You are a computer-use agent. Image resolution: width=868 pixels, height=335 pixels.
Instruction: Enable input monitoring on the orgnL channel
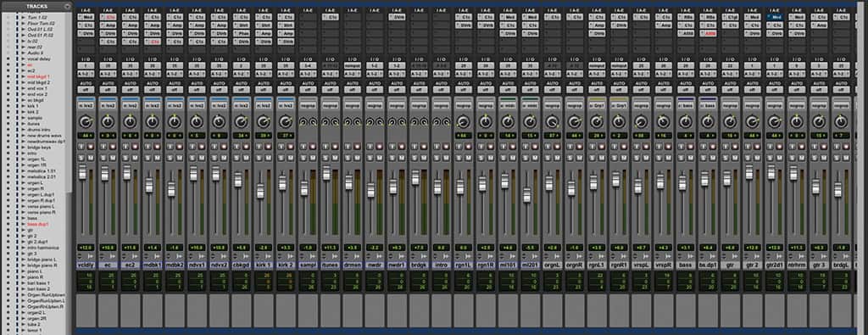[548, 147]
